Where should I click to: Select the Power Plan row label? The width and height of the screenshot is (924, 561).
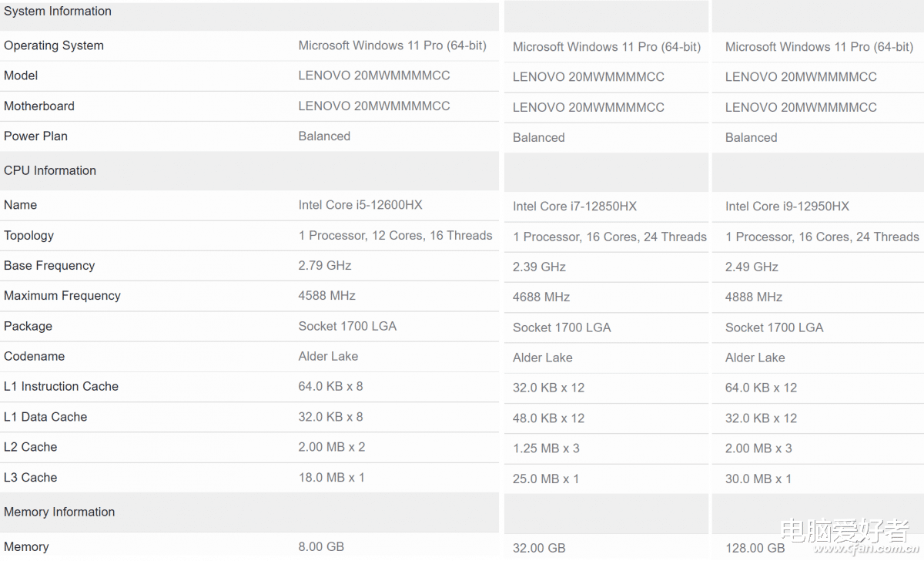(36, 136)
